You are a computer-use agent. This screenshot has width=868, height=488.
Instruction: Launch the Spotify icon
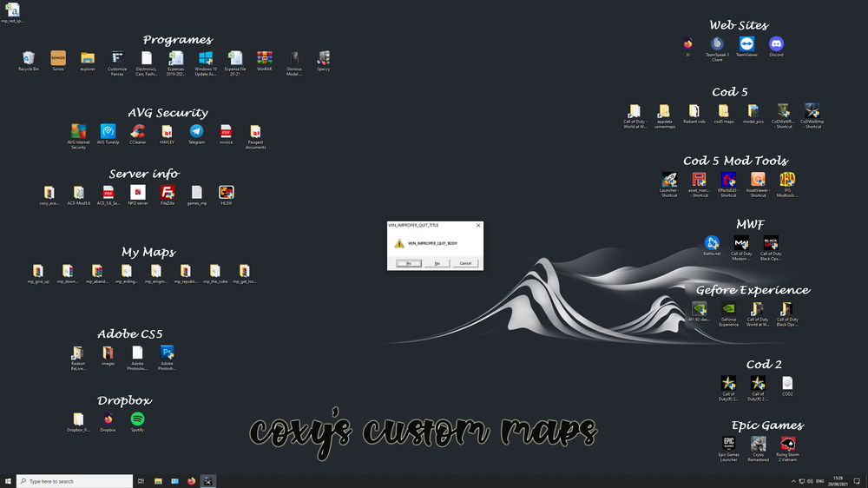coord(137,421)
